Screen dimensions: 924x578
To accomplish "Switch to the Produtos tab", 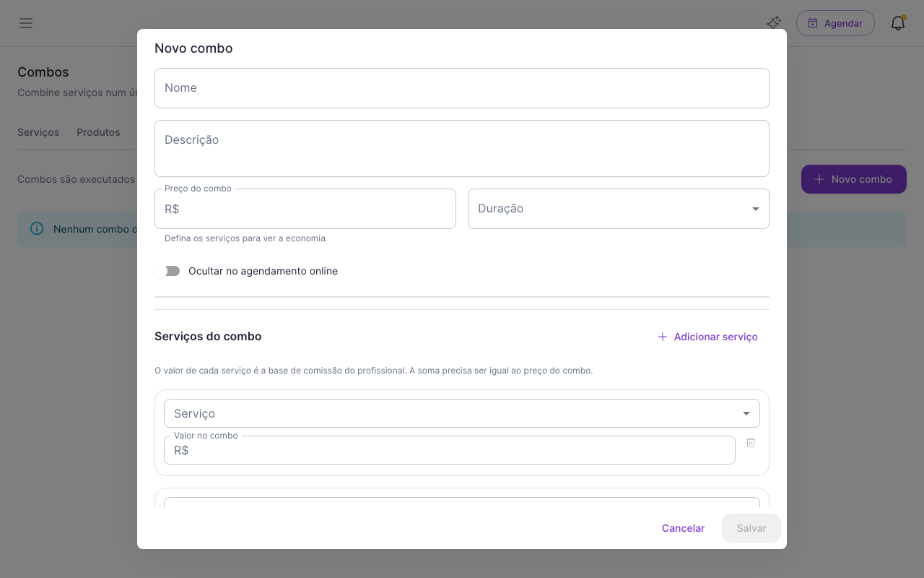I will pos(98,132).
